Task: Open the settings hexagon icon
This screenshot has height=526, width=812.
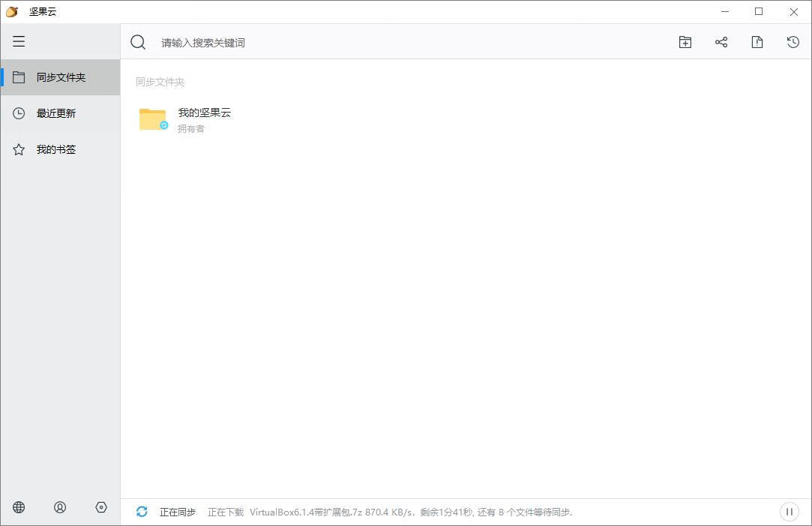Action: coord(101,507)
